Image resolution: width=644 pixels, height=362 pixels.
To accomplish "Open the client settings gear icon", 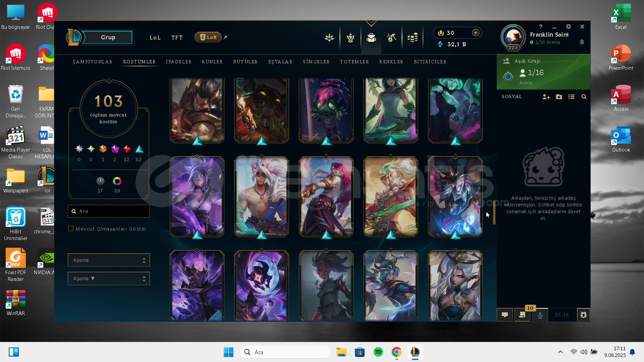I will pos(568,26).
